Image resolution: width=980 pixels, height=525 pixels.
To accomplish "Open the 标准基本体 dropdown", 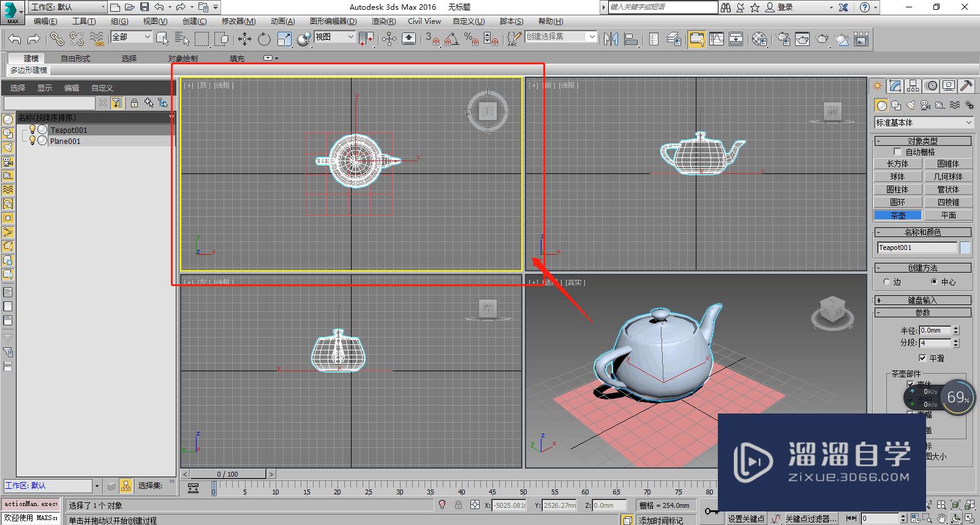I will pos(924,123).
